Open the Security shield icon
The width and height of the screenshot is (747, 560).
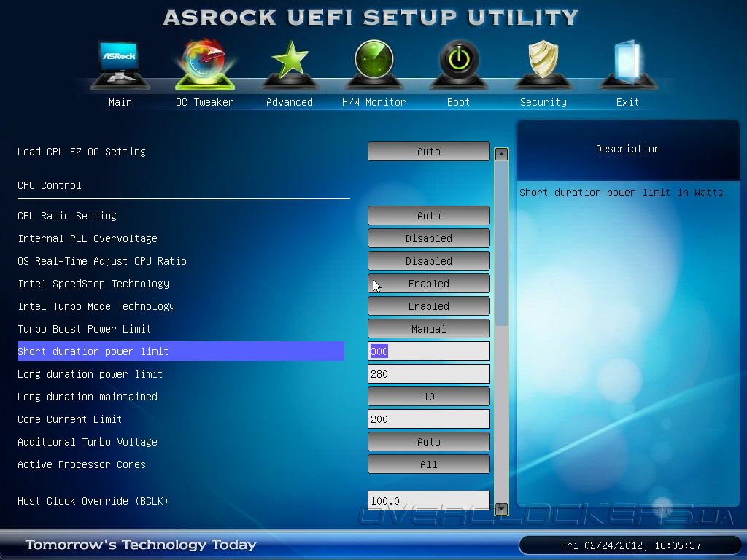(543, 64)
